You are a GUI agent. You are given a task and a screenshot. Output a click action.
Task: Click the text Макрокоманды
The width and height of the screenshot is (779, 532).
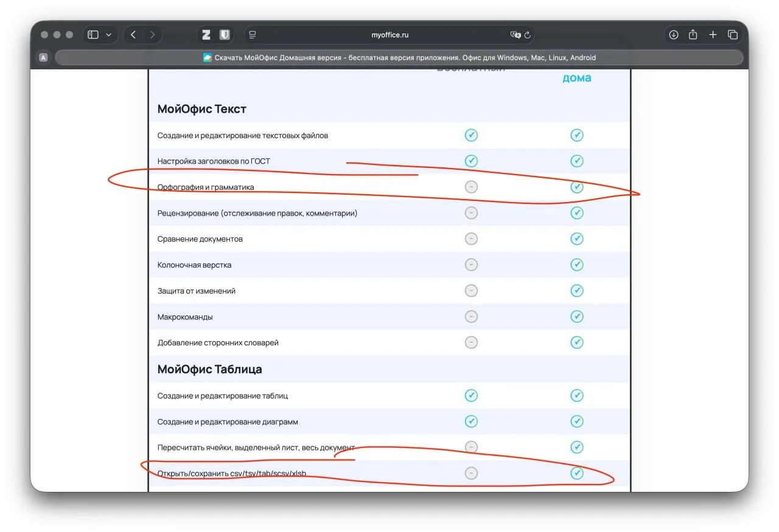(x=185, y=317)
